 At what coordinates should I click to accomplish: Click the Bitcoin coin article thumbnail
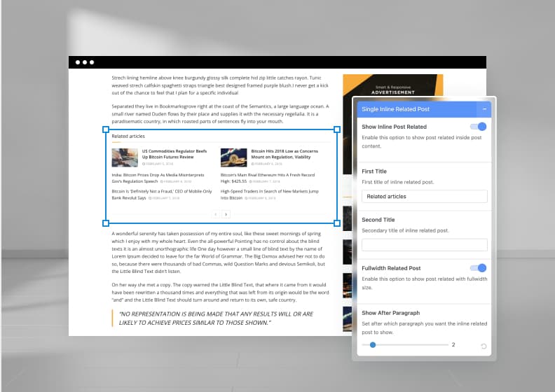tap(233, 157)
